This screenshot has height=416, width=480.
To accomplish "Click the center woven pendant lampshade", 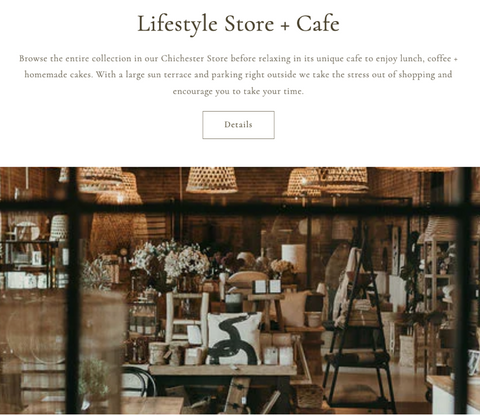I will click(x=212, y=180).
